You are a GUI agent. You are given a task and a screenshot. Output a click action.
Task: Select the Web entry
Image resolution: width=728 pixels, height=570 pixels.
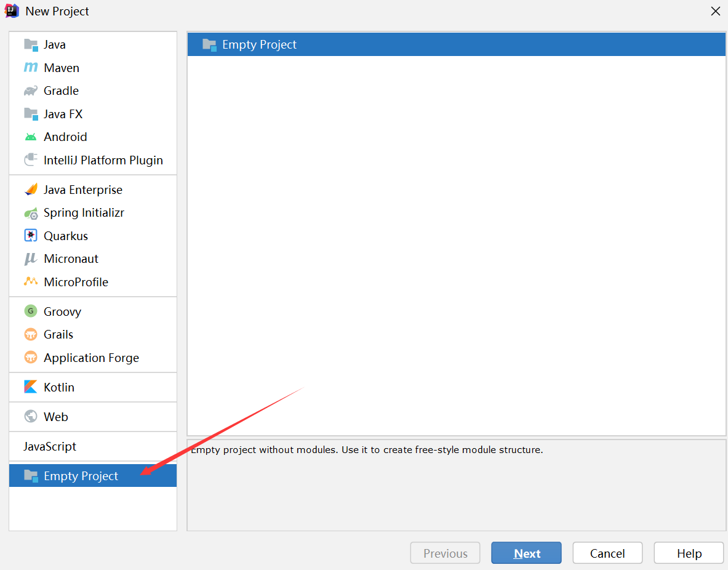(x=93, y=417)
